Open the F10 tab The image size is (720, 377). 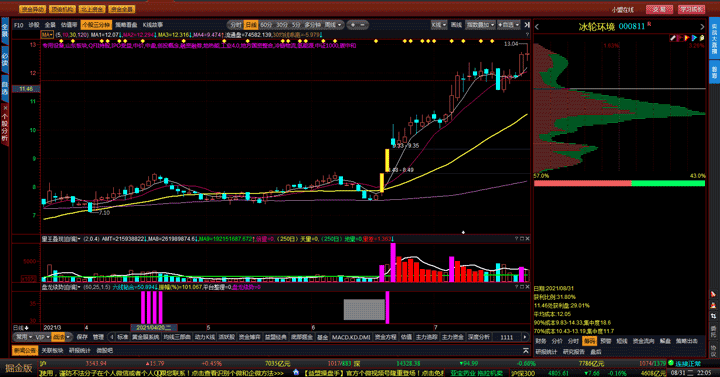[18, 25]
